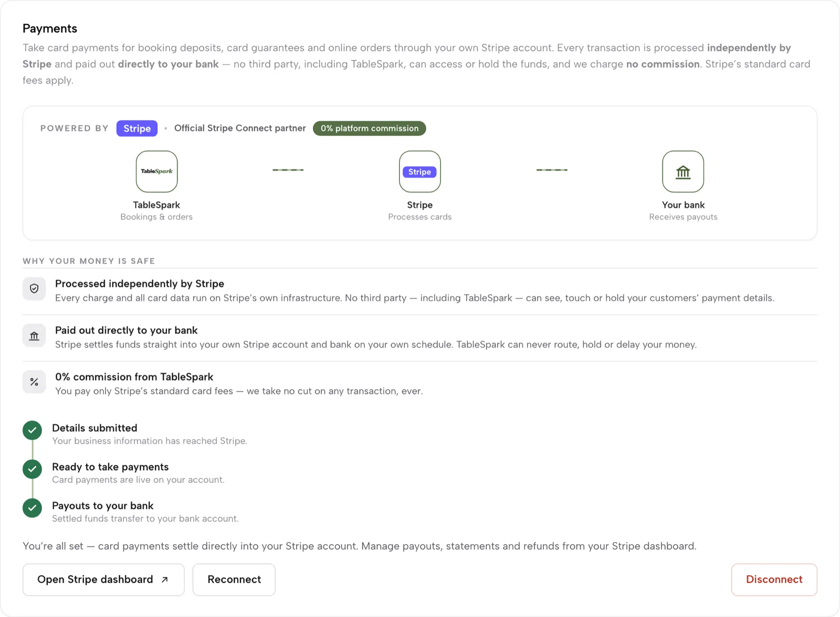Click the Stripe badge next to Powered By
Image resolution: width=840 pixels, height=617 pixels.
(137, 128)
